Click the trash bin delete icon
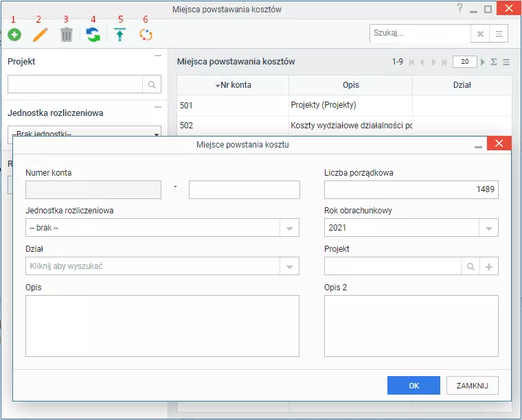Viewport: 522px width, 420px height. point(67,34)
